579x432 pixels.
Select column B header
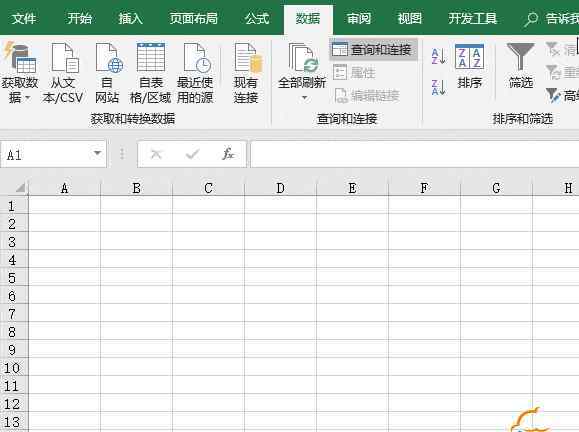136,188
